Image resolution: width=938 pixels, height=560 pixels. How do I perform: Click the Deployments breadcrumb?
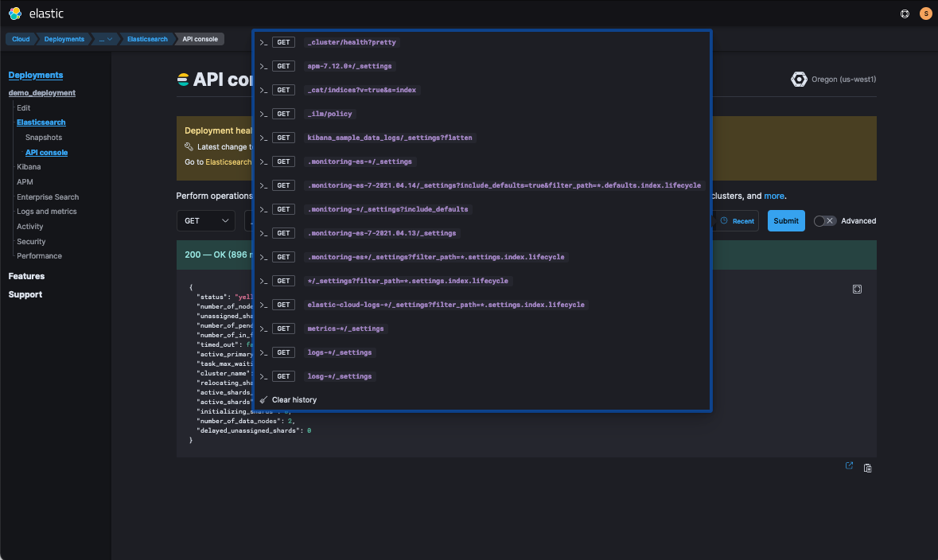coord(64,39)
